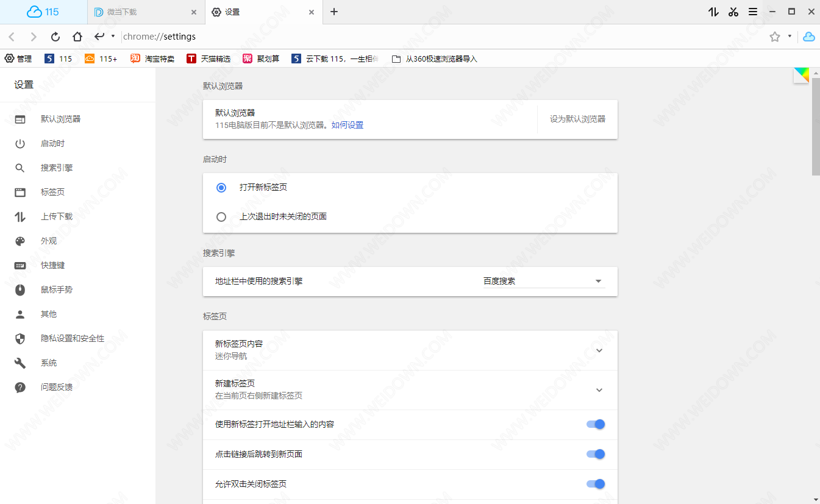Click the blue cloud icon in address bar
The height and width of the screenshot is (504, 820).
(x=809, y=37)
